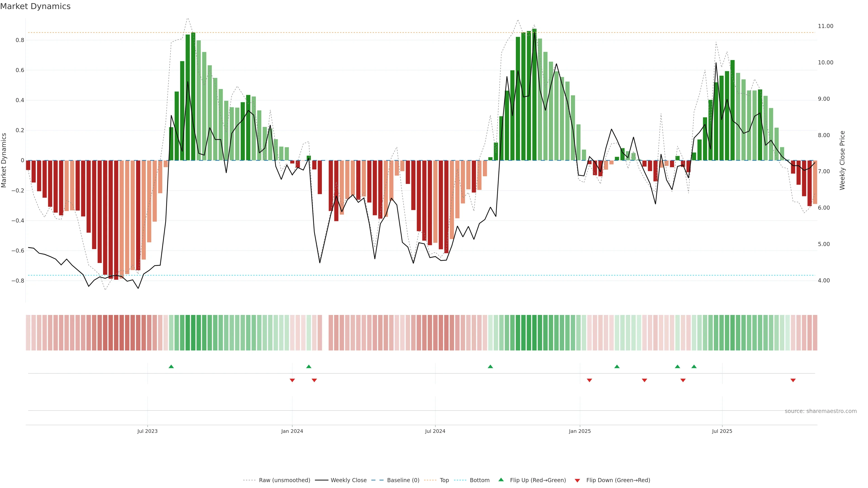Toggle the Baseline (0) legend entry
The width and height of the screenshot is (868, 488).
tap(403, 480)
